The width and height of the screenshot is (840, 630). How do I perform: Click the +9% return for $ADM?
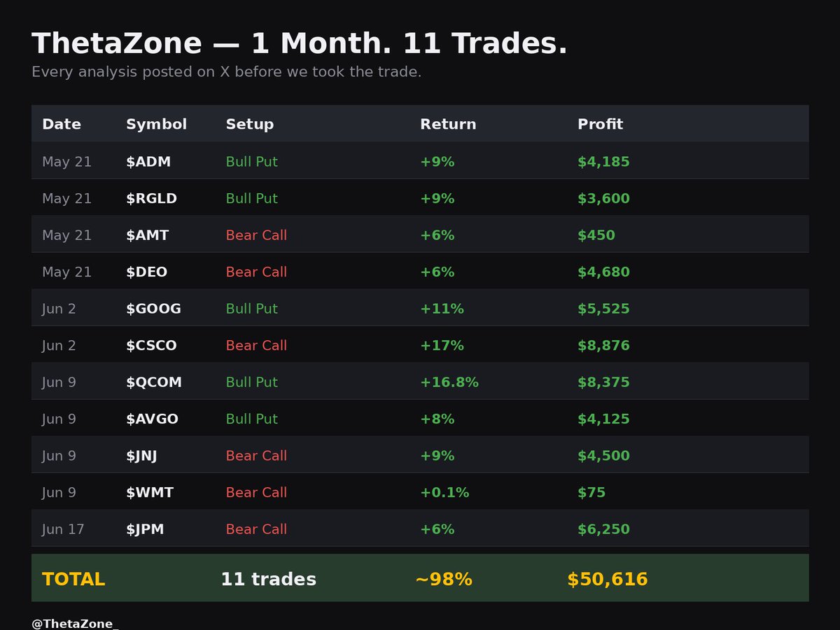tap(437, 162)
